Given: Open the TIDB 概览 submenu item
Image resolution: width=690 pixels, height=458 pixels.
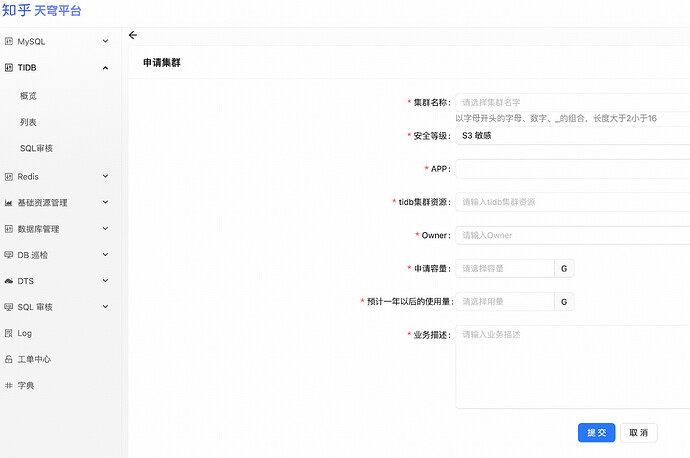Looking at the screenshot, I should click(28, 96).
